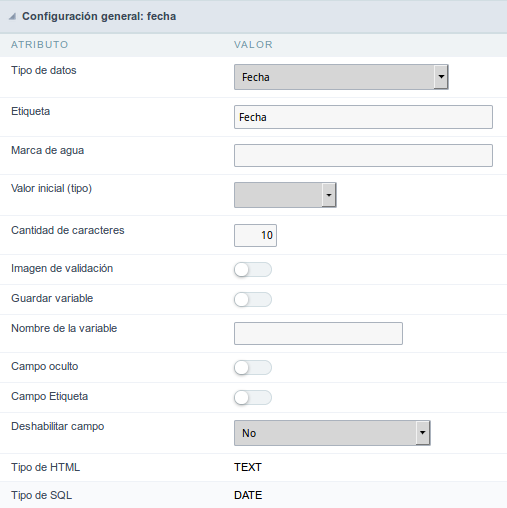Click the Etiqueta attribute label
Viewport: 507px width, 508px height.
(31, 111)
